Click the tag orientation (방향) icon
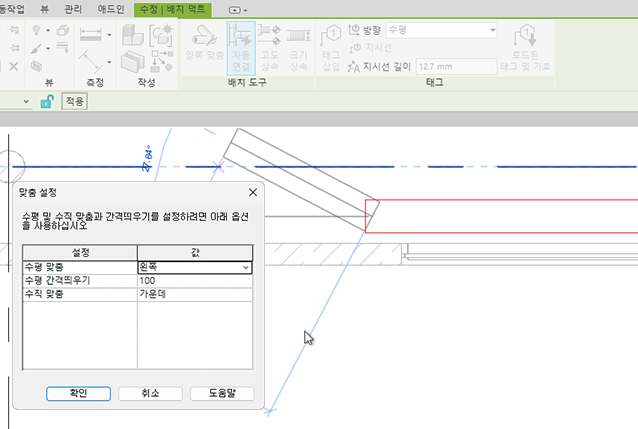Screen dimensions: 638x429 (x=354, y=30)
